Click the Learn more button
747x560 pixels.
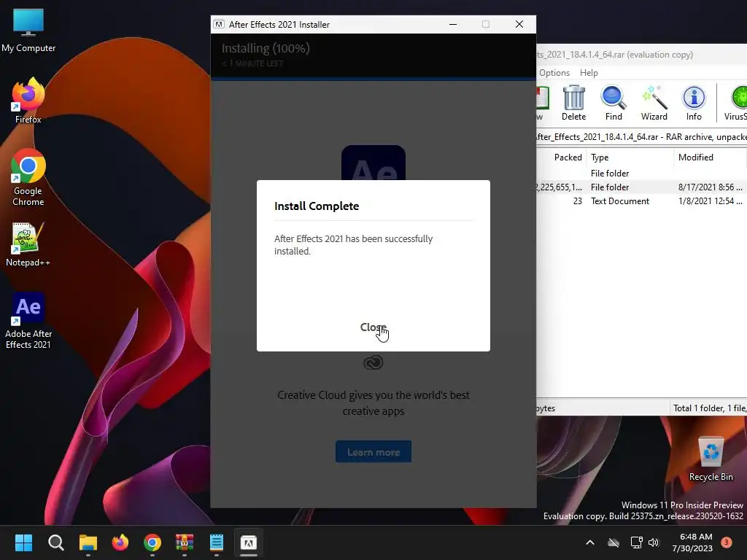point(373,451)
